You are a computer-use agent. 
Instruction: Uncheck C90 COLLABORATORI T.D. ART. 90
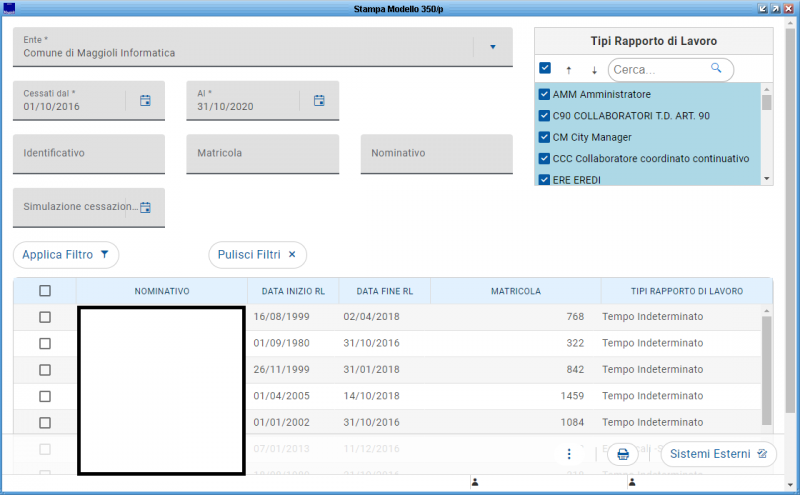(544, 116)
